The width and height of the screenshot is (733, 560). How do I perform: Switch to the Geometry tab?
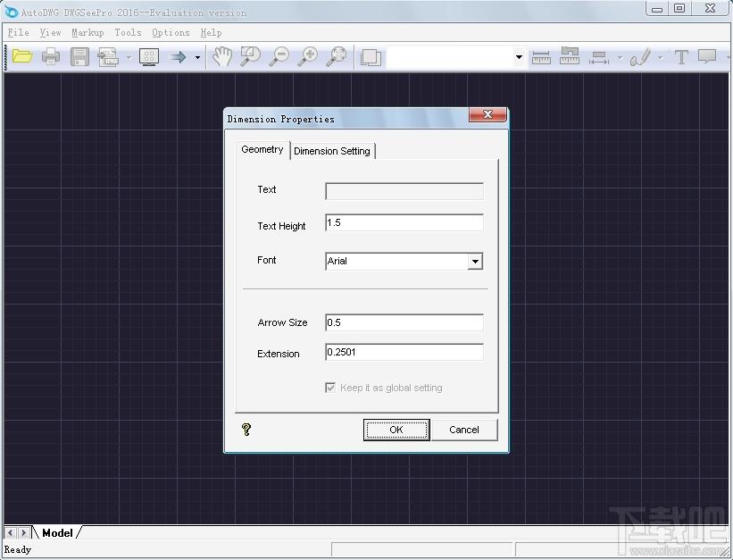coord(262,150)
